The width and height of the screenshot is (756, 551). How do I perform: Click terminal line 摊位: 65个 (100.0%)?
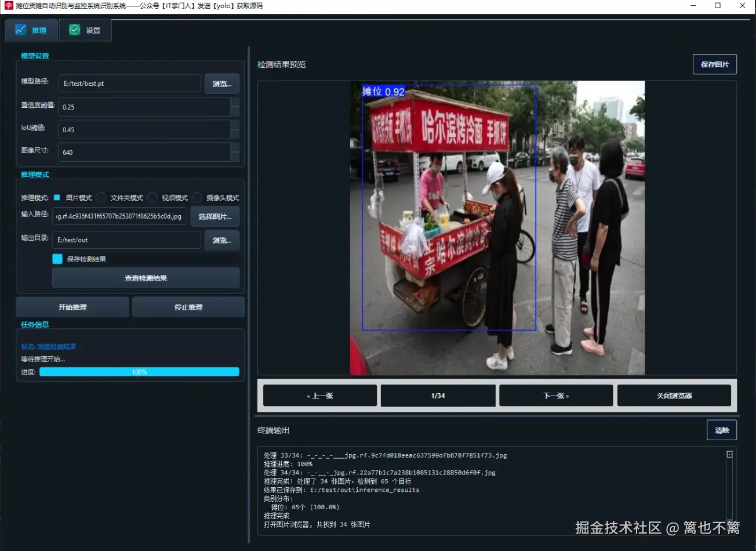pyautogui.click(x=305, y=507)
